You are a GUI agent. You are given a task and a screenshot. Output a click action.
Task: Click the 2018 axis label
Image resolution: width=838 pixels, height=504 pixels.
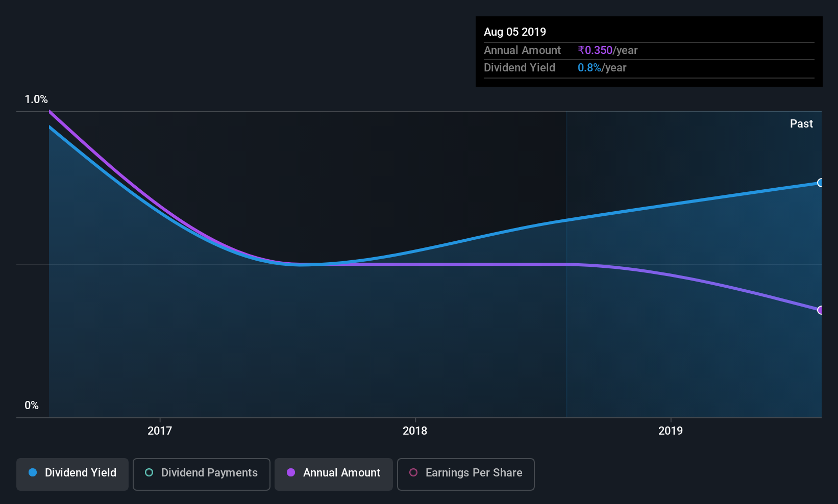pyautogui.click(x=415, y=431)
